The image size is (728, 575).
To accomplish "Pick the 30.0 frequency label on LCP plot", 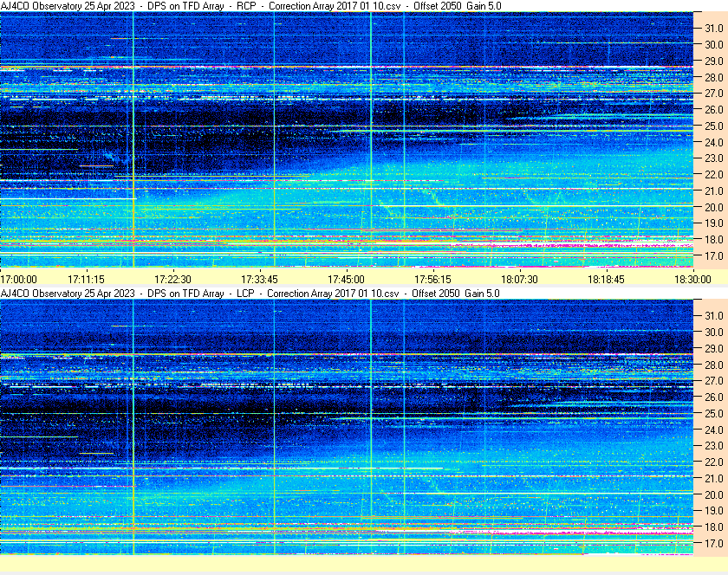I will (714, 333).
